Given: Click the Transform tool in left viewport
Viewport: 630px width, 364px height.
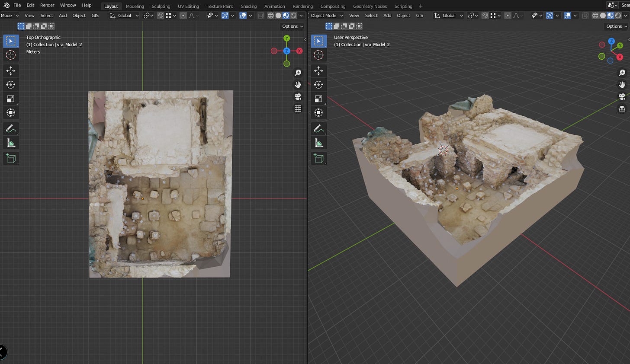Looking at the screenshot, I should point(11,113).
